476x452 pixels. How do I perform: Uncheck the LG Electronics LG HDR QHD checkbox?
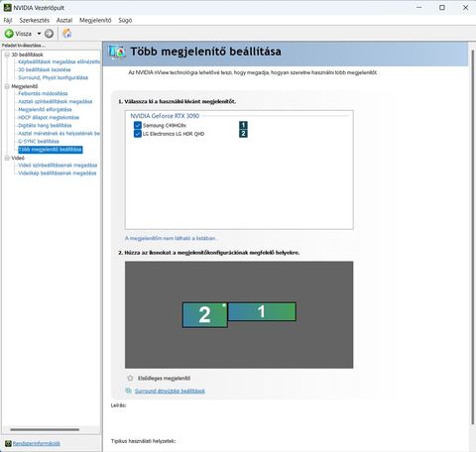click(x=138, y=134)
